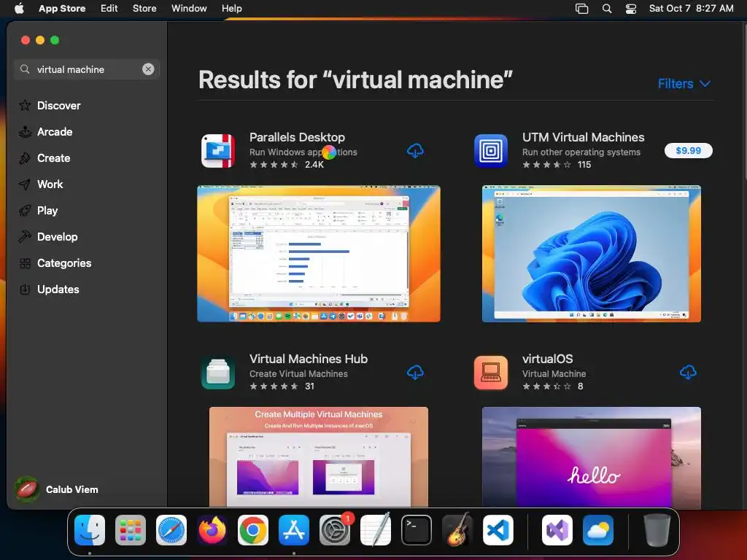747x560 pixels.
Task: Launch Terminal from the Dock
Action: coord(417,530)
